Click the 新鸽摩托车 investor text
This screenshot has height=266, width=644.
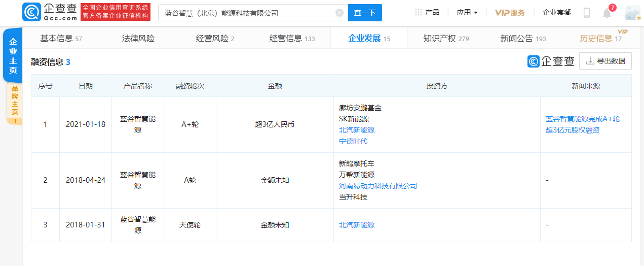click(357, 163)
